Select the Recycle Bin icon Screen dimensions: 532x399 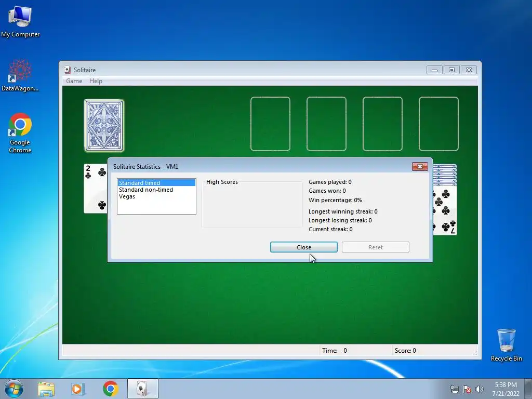[x=506, y=345]
